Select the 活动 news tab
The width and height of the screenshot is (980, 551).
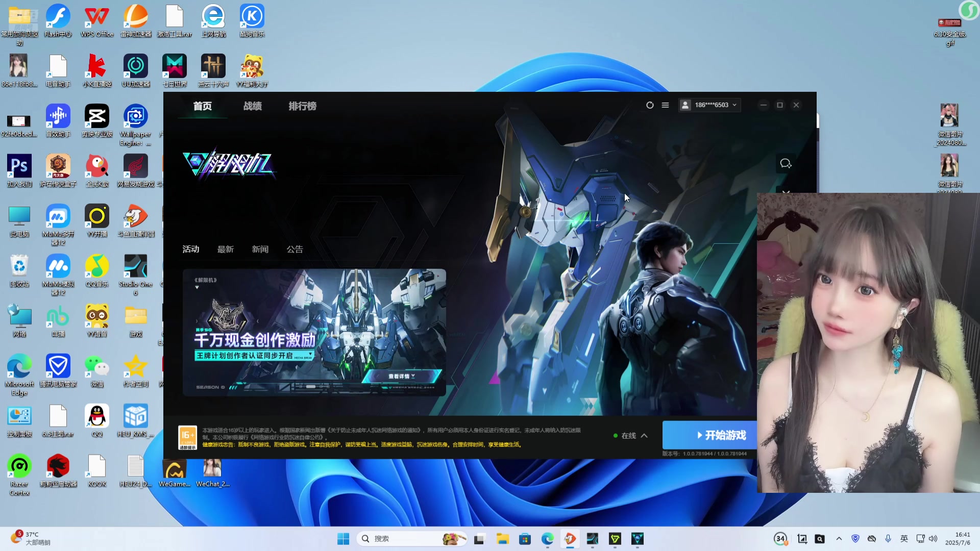pos(191,249)
